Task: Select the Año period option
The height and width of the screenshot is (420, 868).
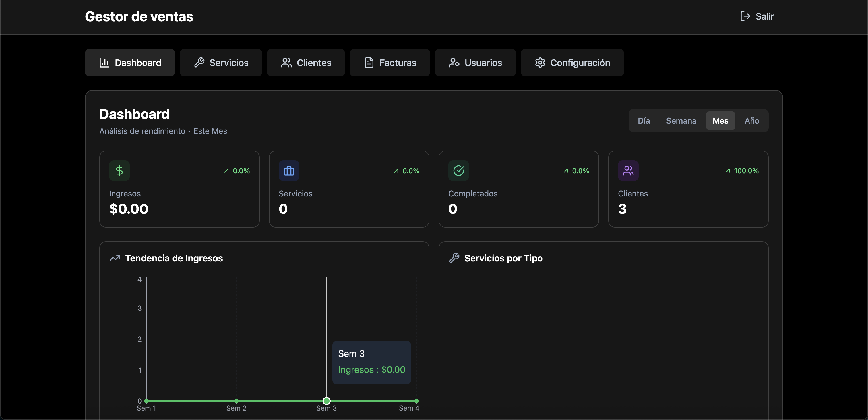Action: click(x=752, y=121)
